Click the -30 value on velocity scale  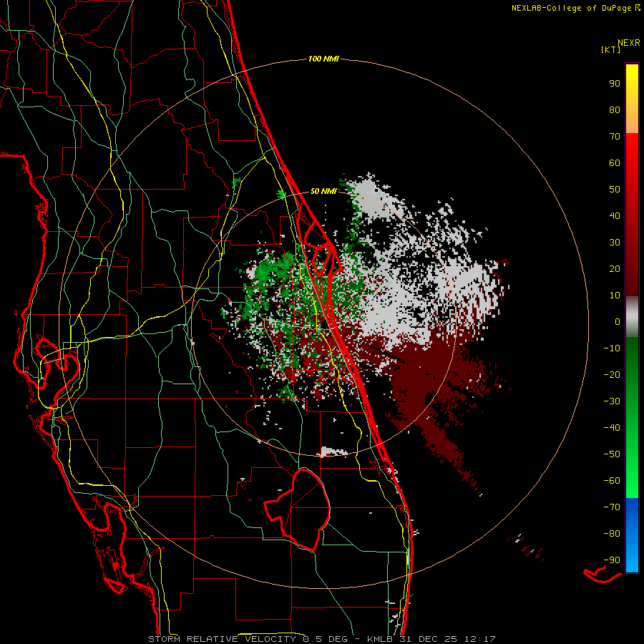pyautogui.click(x=612, y=401)
